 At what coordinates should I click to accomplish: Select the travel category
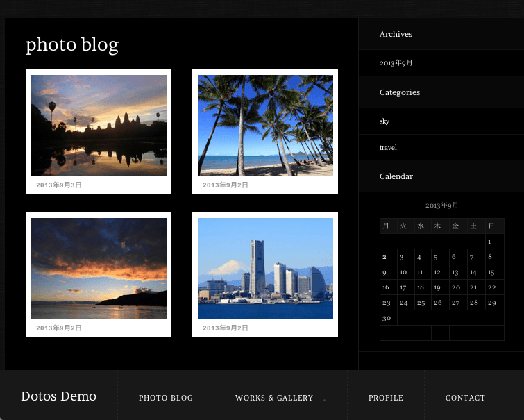point(388,147)
